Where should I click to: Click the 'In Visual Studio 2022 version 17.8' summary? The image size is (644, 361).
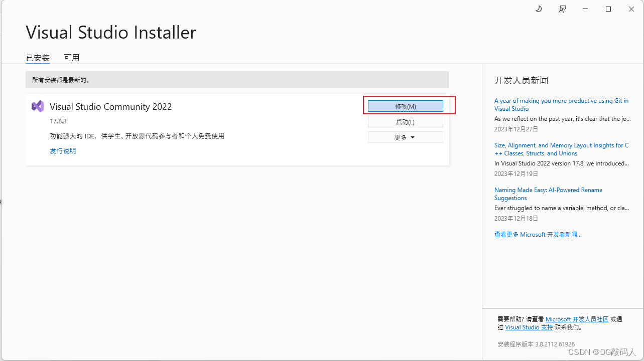pyautogui.click(x=562, y=163)
